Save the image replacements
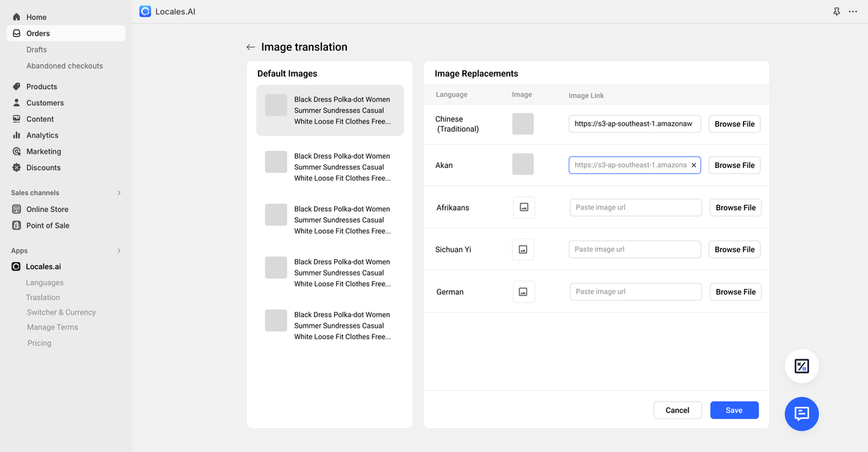868x452 pixels. [734, 411]
